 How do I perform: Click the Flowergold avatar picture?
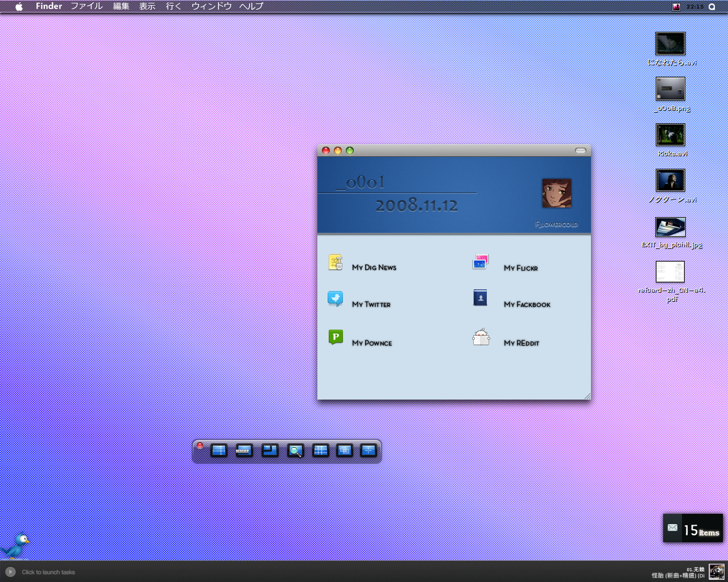click(x=557, y=193)
